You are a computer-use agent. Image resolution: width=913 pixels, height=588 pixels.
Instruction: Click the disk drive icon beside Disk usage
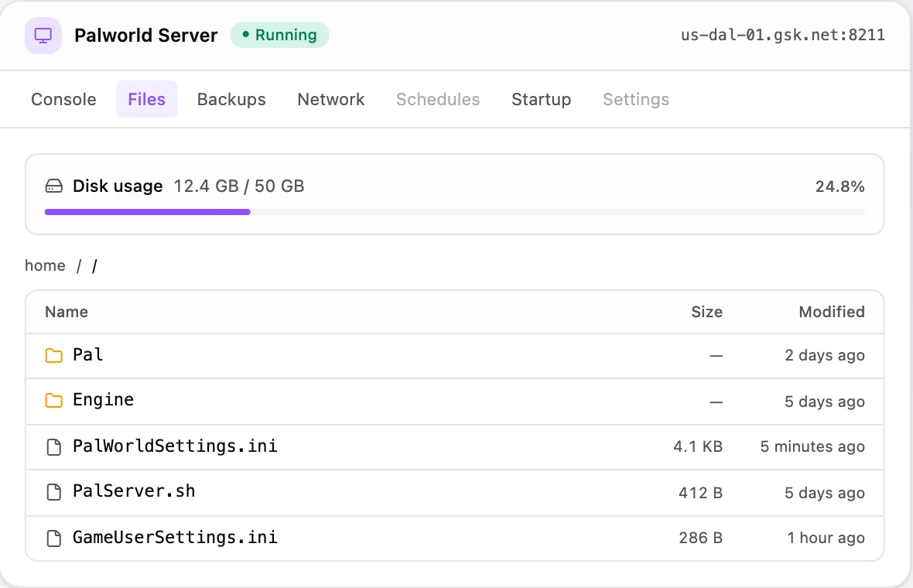pos(53,186)
